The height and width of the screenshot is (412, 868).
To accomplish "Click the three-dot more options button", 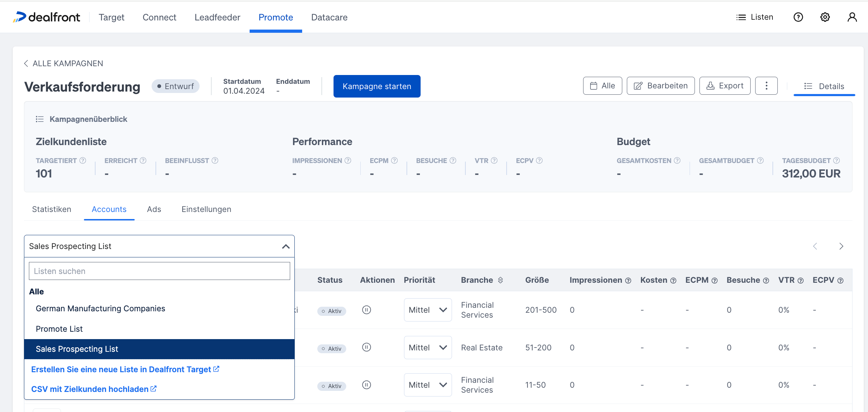I will pos(766,86).
